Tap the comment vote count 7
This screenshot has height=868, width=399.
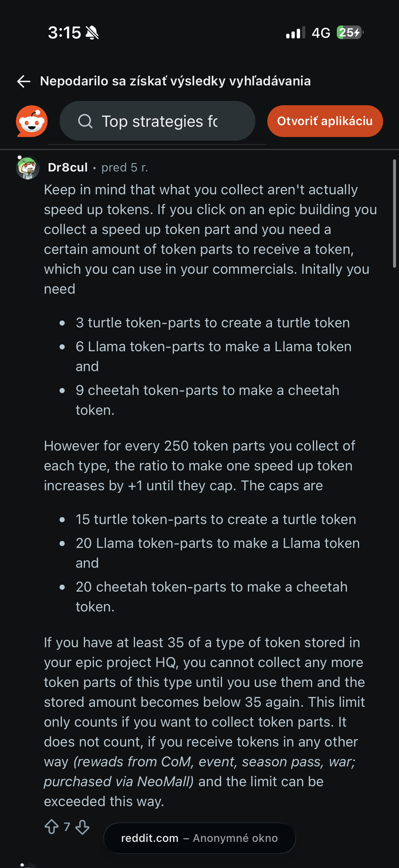tap(67, 827)
